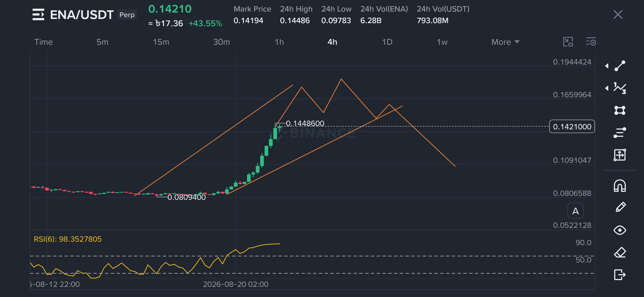Click the 24h Low value 0.09783
Image resolution: width=644 pixels, height=297 pixels.
tap(336, 20)
